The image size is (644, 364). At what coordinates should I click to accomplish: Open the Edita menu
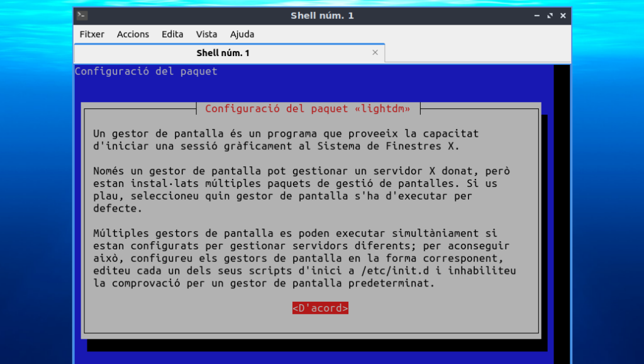pos(172,34)
